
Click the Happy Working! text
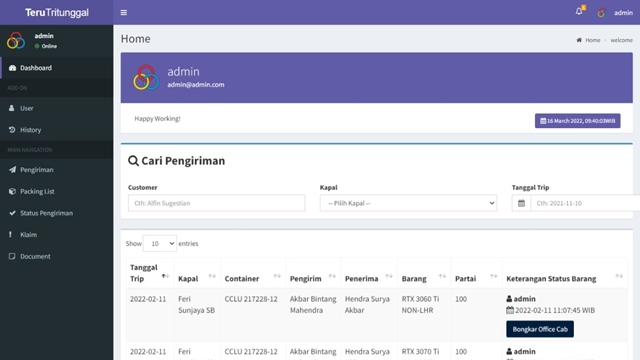(157, 118)
